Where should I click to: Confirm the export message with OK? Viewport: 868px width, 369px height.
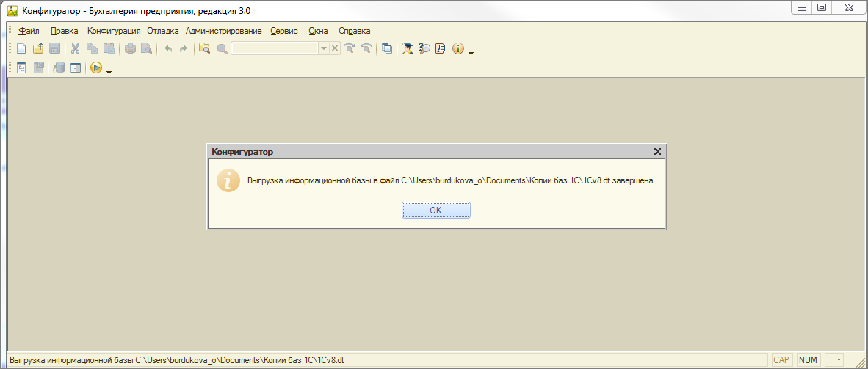[436, 211]
